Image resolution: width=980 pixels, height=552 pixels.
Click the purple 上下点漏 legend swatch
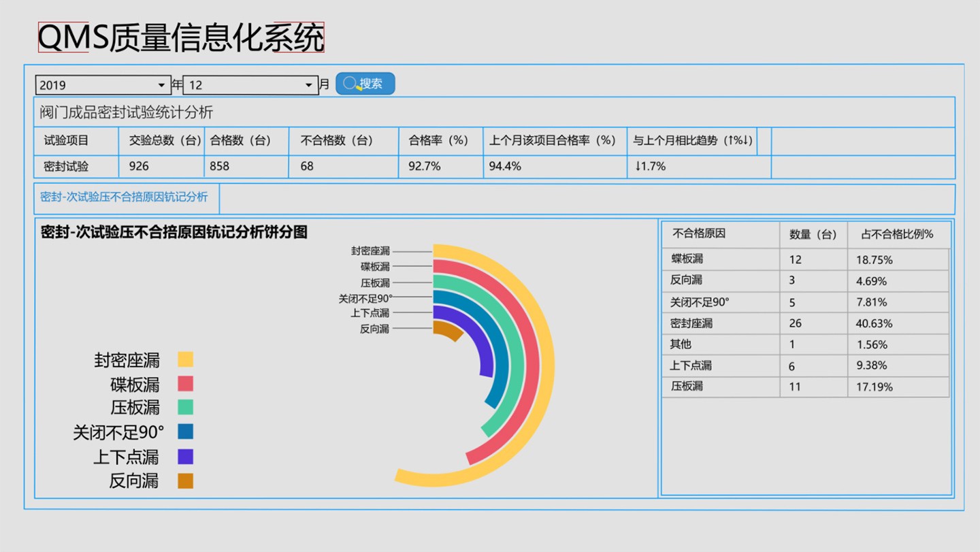click(x=185, y=456)
